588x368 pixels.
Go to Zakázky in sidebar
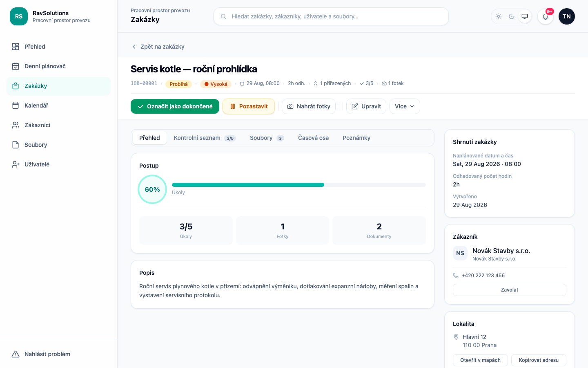coord(59,86)
